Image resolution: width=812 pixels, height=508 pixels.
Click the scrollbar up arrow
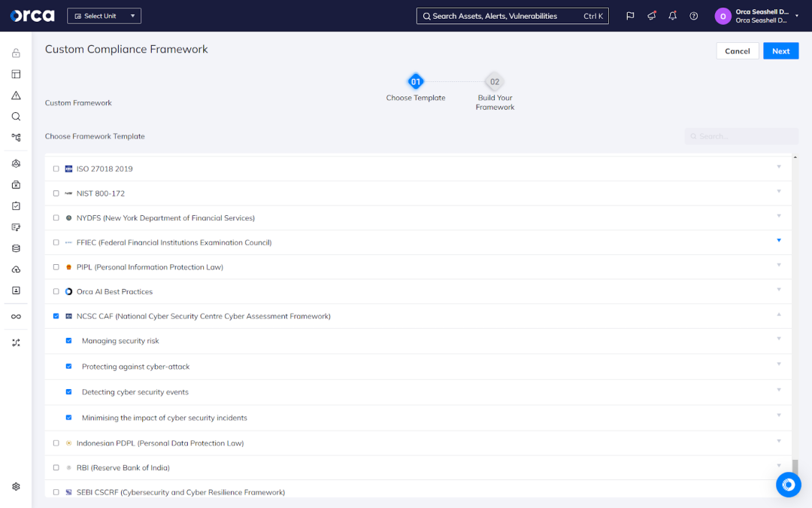795,157
